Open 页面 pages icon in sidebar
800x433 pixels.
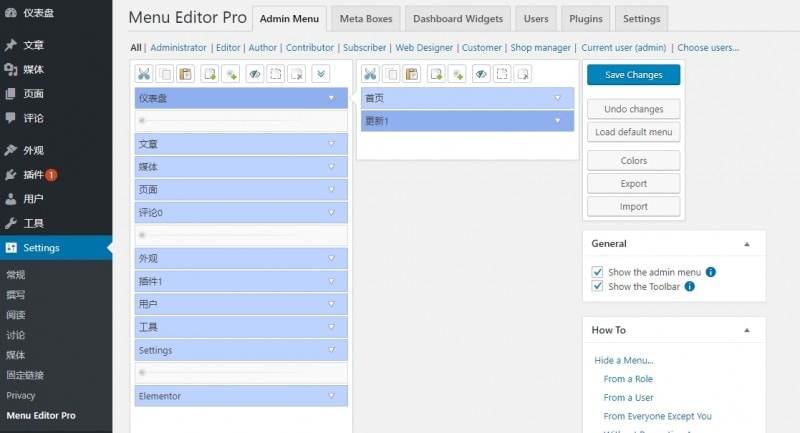(x=11, y=94)
